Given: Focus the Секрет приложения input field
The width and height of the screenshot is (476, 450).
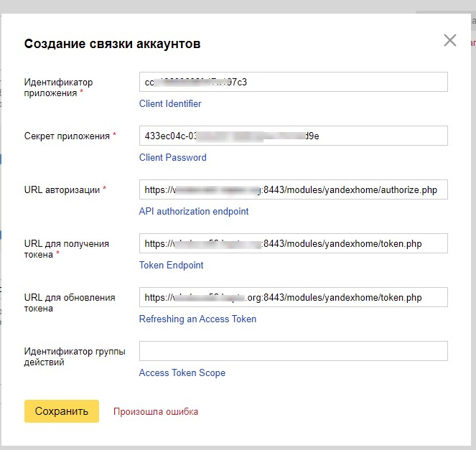Looking at the screenshot, I should (x=293, y=136).
